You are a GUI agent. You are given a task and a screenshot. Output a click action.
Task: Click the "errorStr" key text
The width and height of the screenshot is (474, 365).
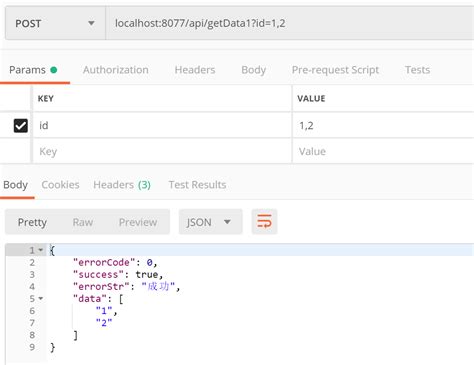tap(101, 286)
